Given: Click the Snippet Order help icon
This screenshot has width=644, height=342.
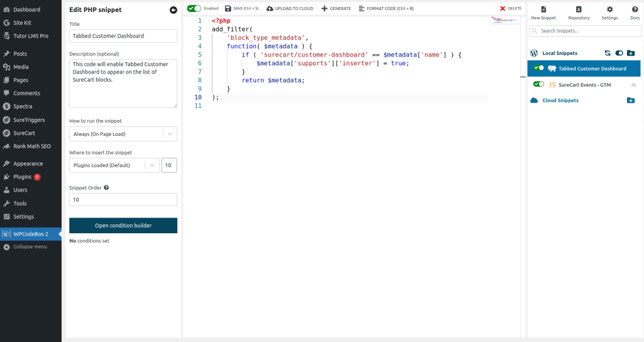Looking at the screenshot, I should pos(106,187).
